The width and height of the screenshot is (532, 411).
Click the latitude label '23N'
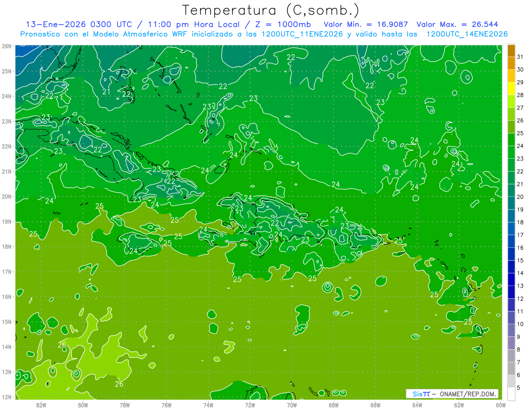pos(7,121)
